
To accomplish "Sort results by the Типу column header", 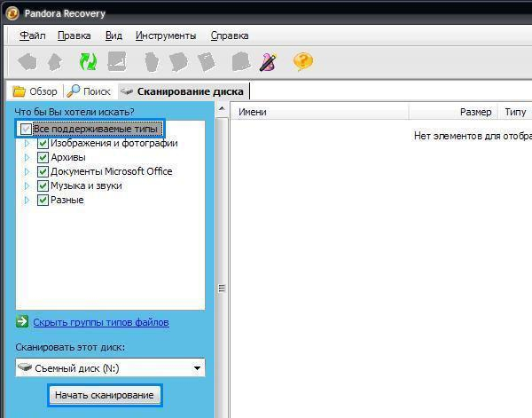I will coord(515,112).
